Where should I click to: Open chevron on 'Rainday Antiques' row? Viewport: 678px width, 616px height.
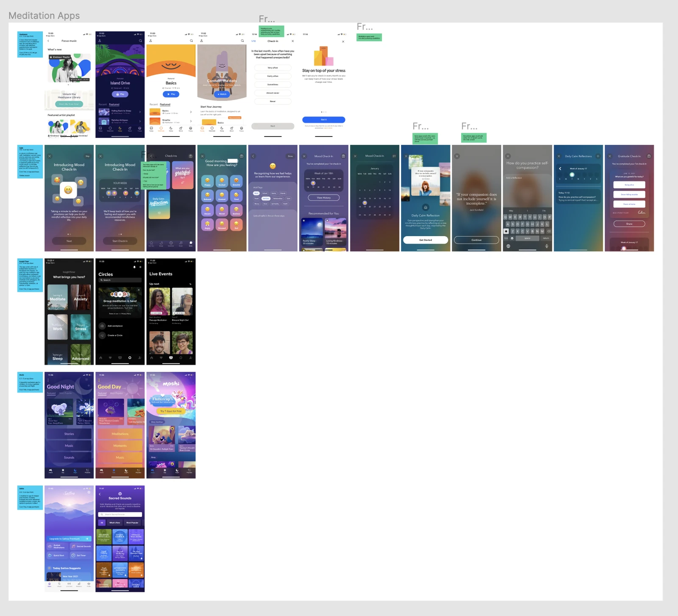click(x=140, y=121)
